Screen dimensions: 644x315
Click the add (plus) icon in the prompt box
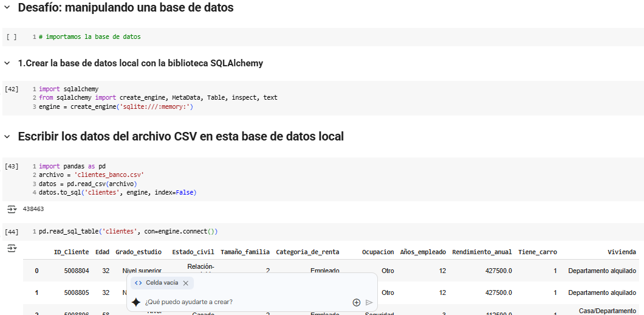click(357, 302)
